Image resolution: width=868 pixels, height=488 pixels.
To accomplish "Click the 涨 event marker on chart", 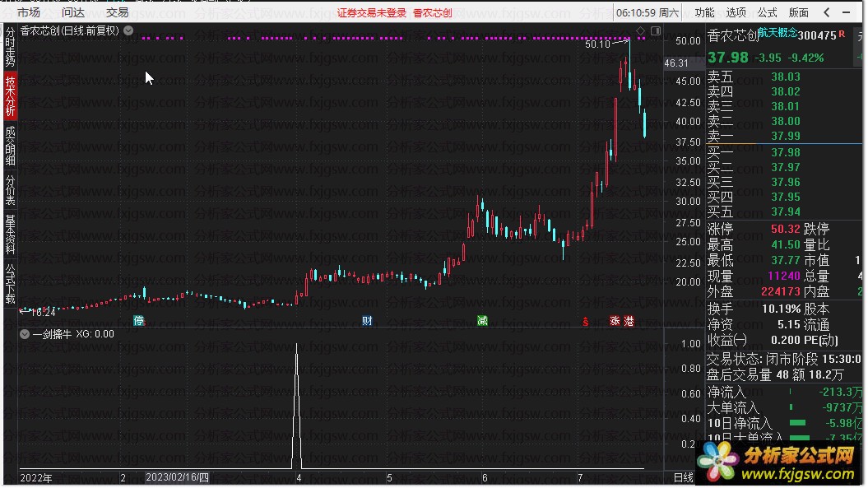I will coord(615,321).
